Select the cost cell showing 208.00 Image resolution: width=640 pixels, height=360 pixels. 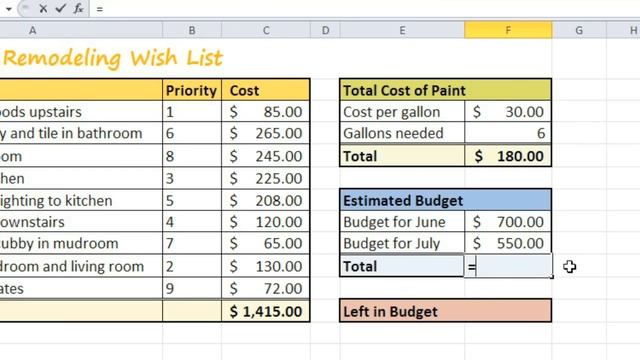click(x=266, y=200)
